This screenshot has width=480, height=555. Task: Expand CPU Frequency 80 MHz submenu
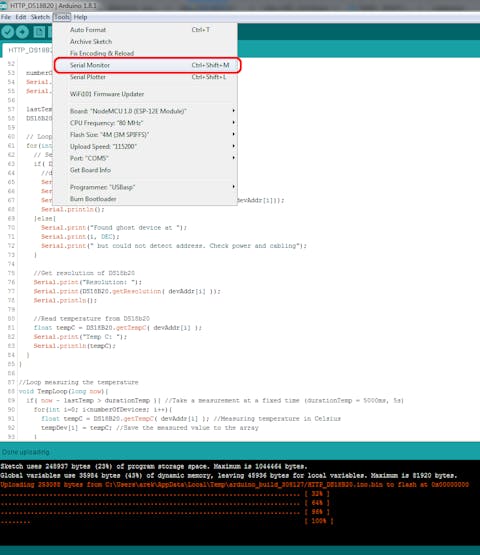[x=145, y=123]
